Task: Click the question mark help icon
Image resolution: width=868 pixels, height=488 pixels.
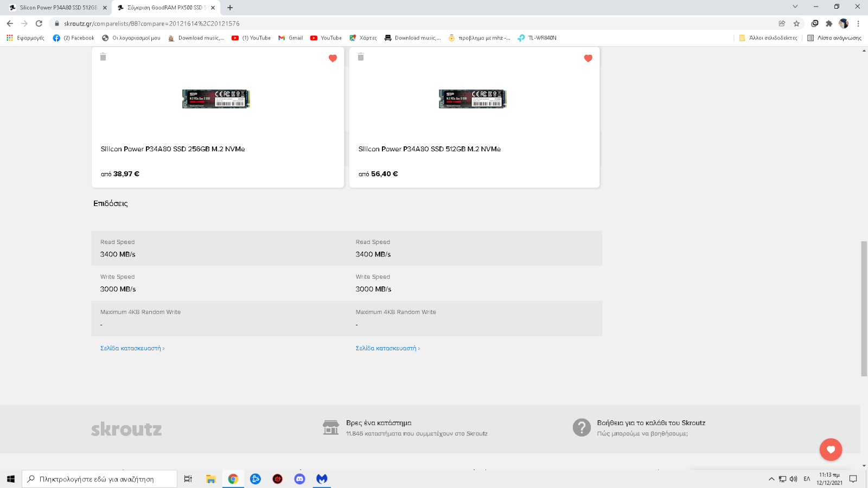Action: pos(582,427)
